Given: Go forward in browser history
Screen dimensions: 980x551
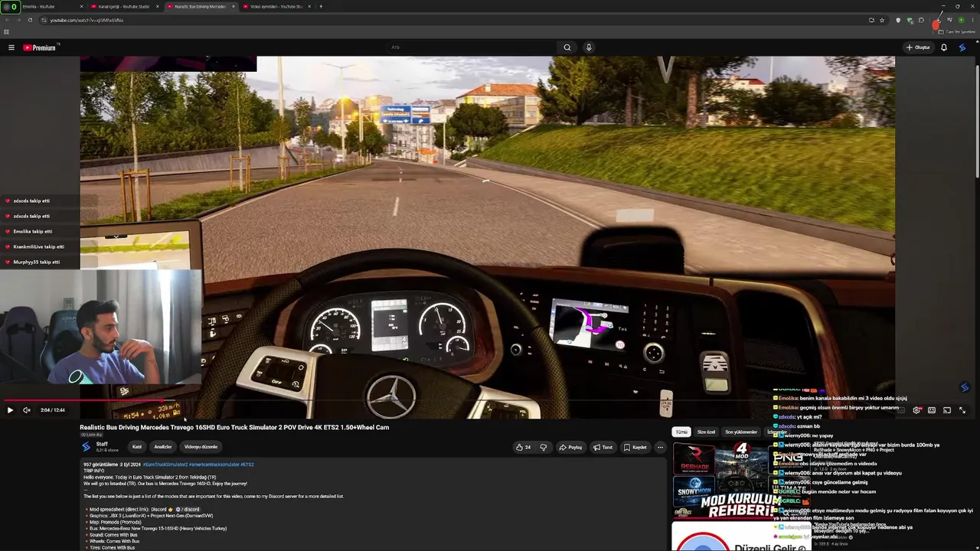Looking at the screenshot, I should coord(18,20).
